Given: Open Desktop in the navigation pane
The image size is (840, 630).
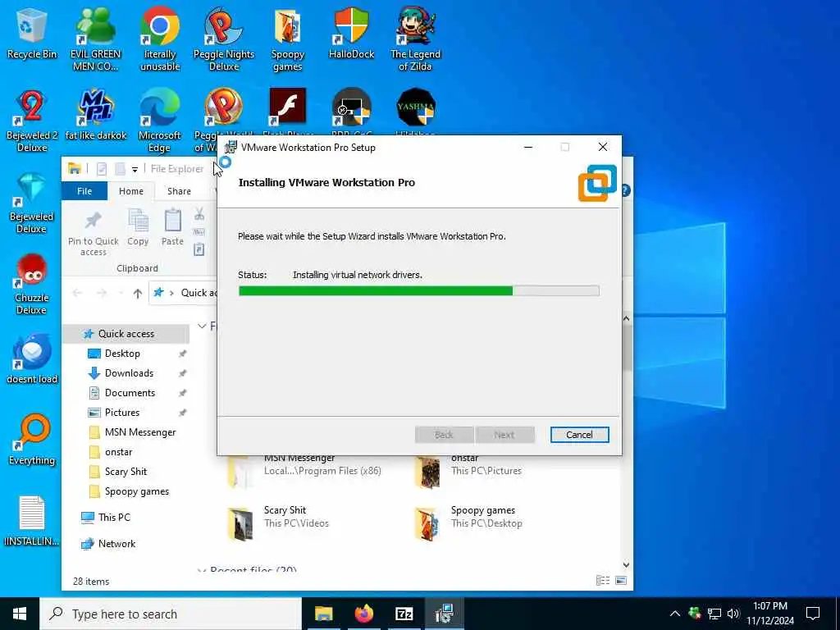Looking at the screenshot, I should (122, 354).
